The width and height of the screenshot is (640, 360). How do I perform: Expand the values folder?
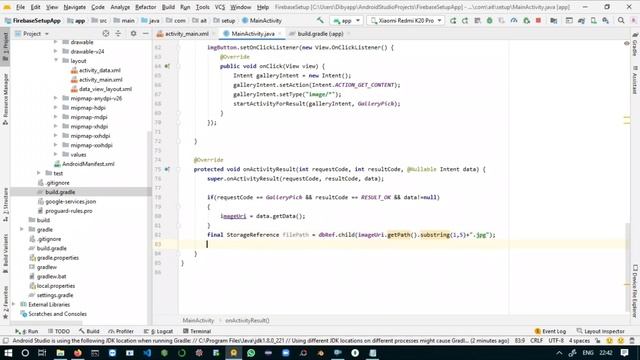click(56, 154)
